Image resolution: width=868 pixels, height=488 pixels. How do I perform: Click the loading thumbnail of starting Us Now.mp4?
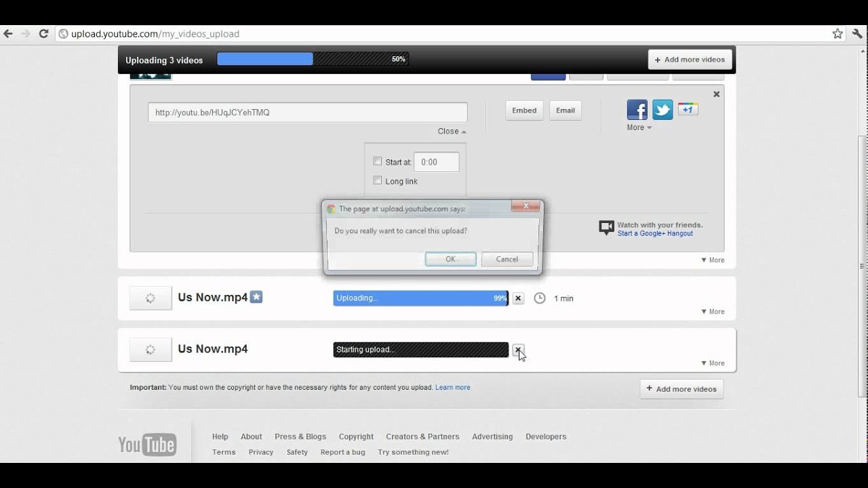151,350
